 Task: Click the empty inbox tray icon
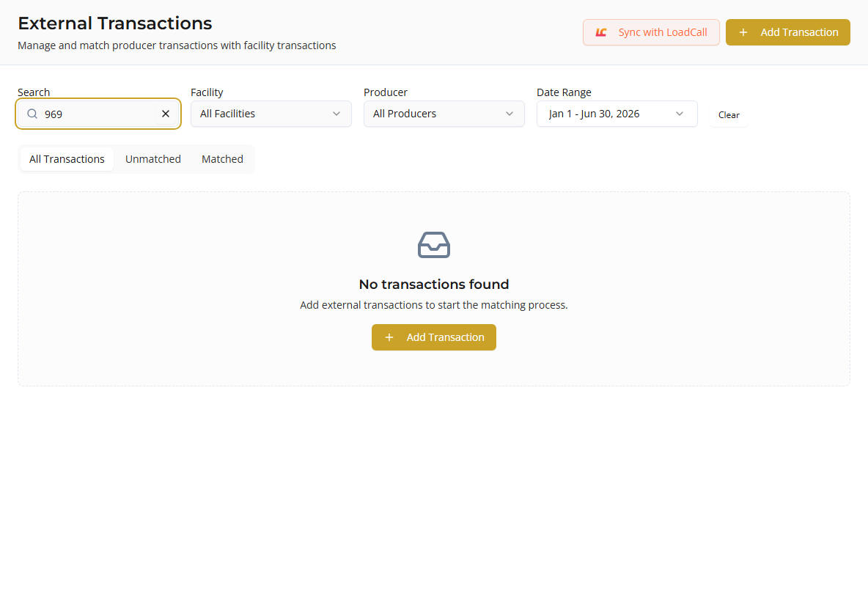(434, 245)
